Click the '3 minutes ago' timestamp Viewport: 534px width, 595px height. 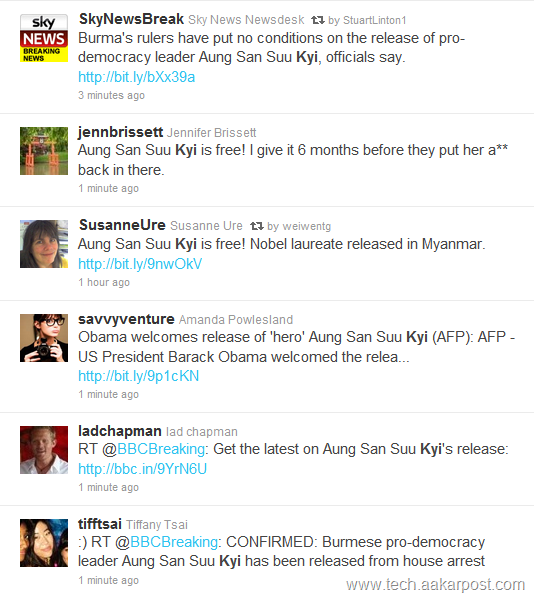click(x=112, y=95)
